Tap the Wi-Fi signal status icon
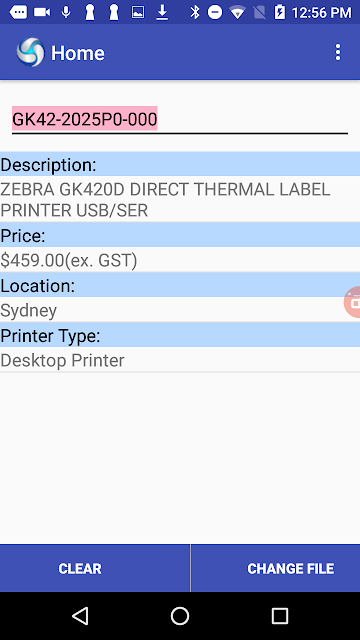This screenshot has width=360, height=640. (x=237, y=13)
